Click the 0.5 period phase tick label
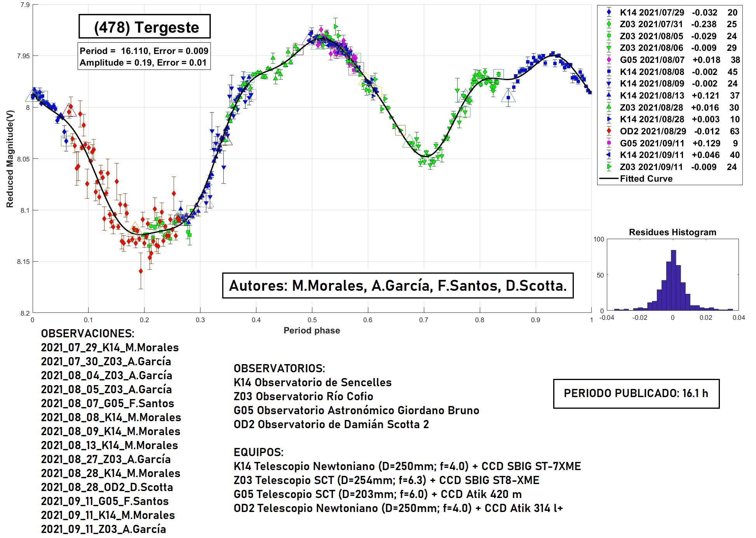 click(x=312, y=320)
